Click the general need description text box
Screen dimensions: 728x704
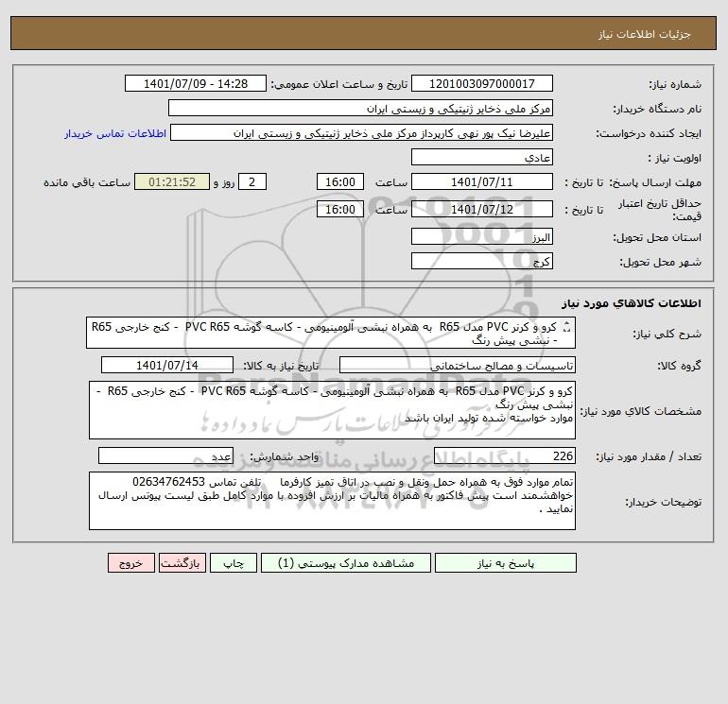tap(331, 334)
